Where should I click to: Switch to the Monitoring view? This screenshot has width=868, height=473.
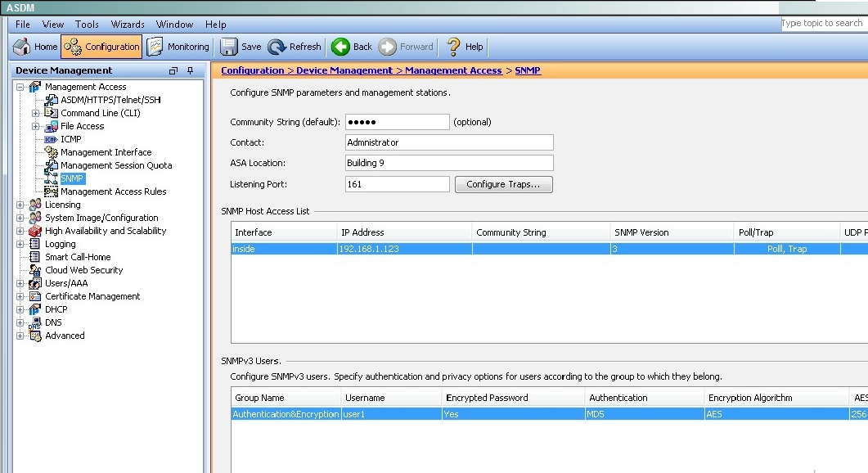click(x=178, y=47)
